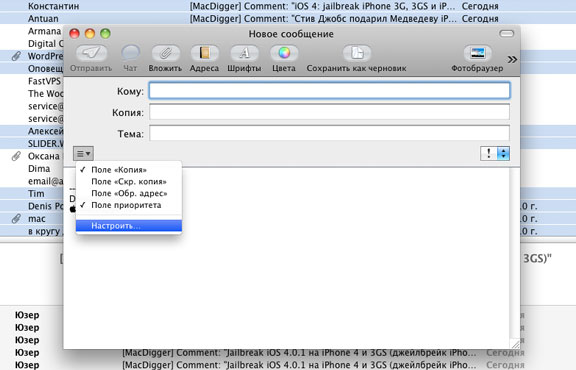Open the priority exclamation popup
Viewport: 576px width, 370px height.
pos(495,154)
